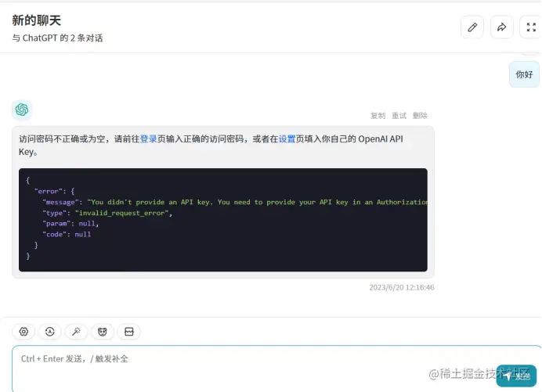Click the ChatGPT avatar icon

point(22,110)
